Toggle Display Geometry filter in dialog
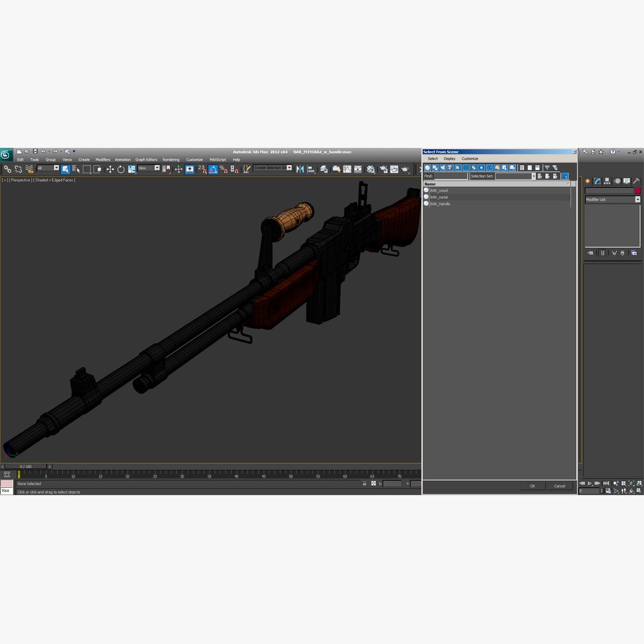This screenshot has width=644, height=644. click(x=428, y=168)
